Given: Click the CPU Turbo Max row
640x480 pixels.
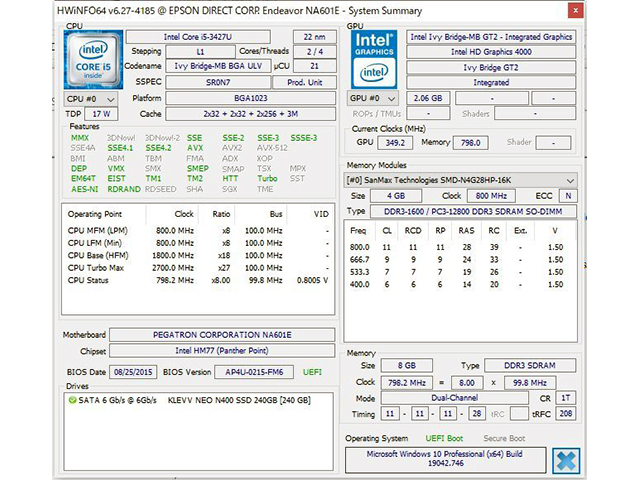Looking at the screenshot, I should coord(198,268).
